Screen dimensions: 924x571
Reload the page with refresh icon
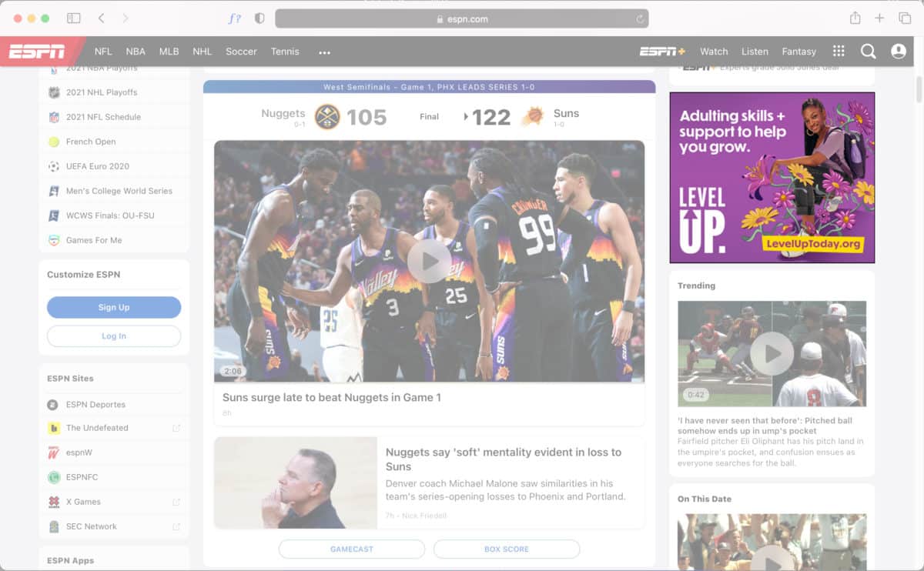click(x=640, y=19)
